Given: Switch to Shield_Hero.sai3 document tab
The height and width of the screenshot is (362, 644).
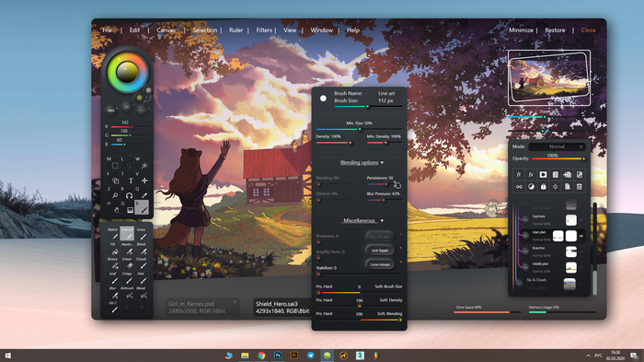Looking at the screenshot, I should coord(282,308).
